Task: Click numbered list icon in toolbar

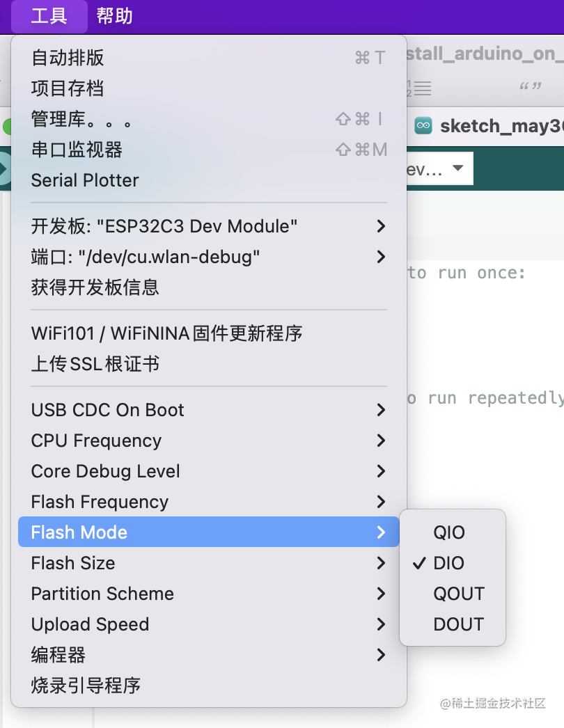Action: click(x=419, y=88)
